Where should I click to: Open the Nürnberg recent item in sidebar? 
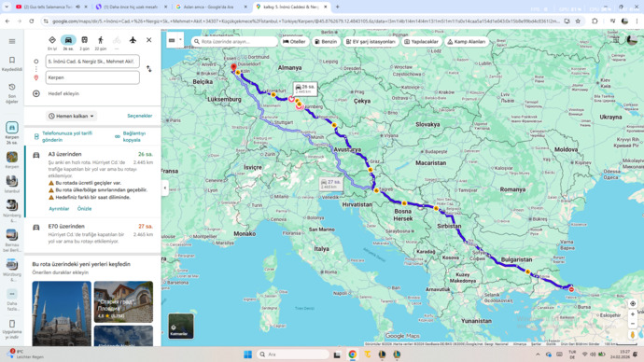[12, 210]
